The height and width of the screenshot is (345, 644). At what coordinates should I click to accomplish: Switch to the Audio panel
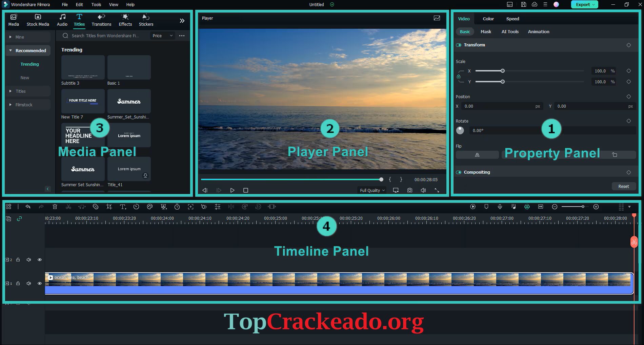[62, 19]
